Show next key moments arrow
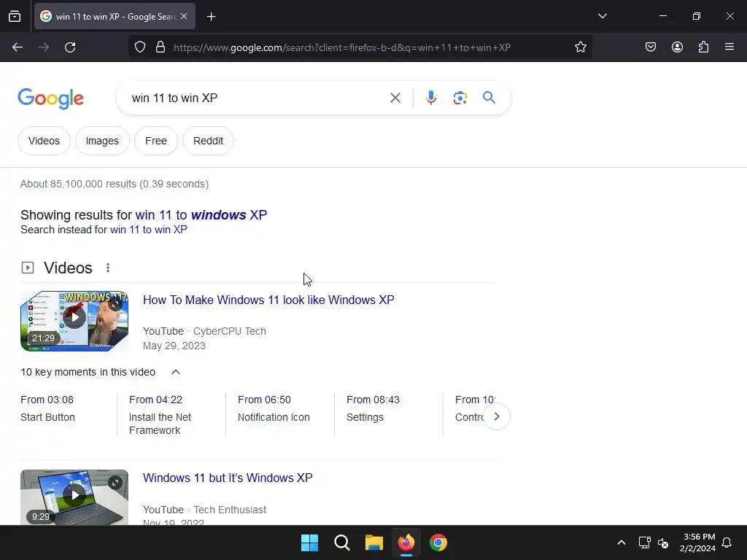 (x=497, y=416)
